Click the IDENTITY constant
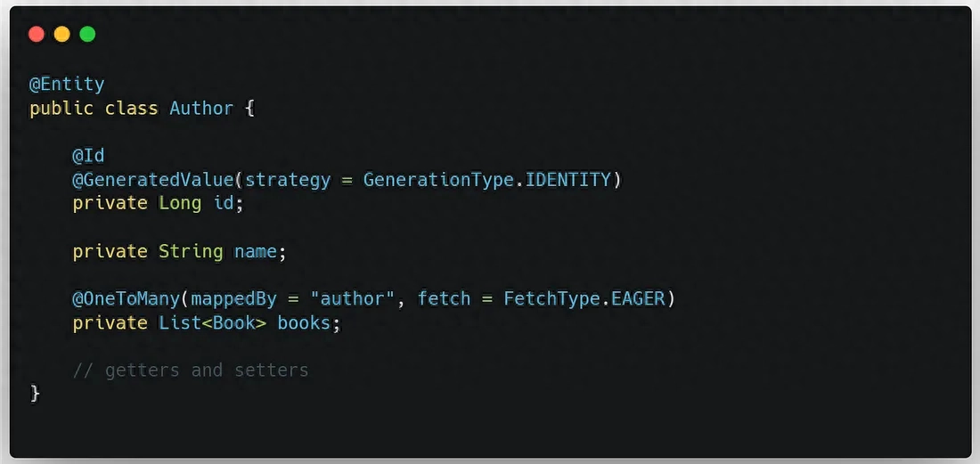Viewport: 980px width, 464px height. [568, 180]
